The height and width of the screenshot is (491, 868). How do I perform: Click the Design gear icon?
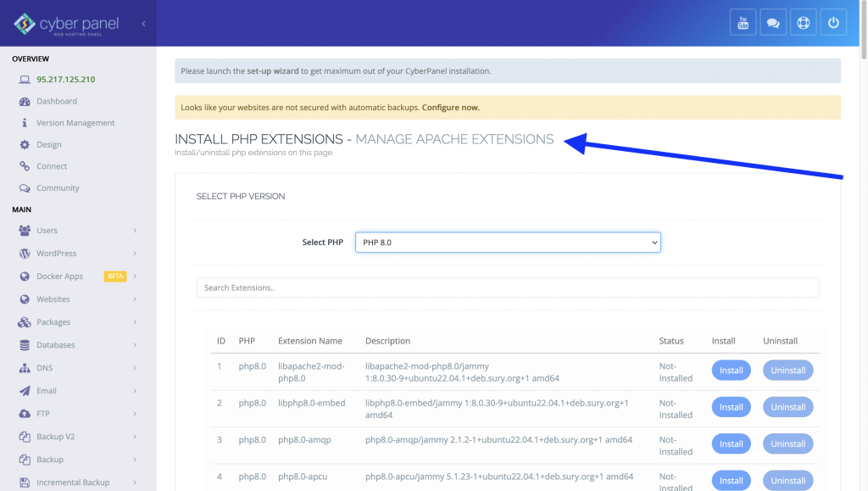(x=25, y=144)
